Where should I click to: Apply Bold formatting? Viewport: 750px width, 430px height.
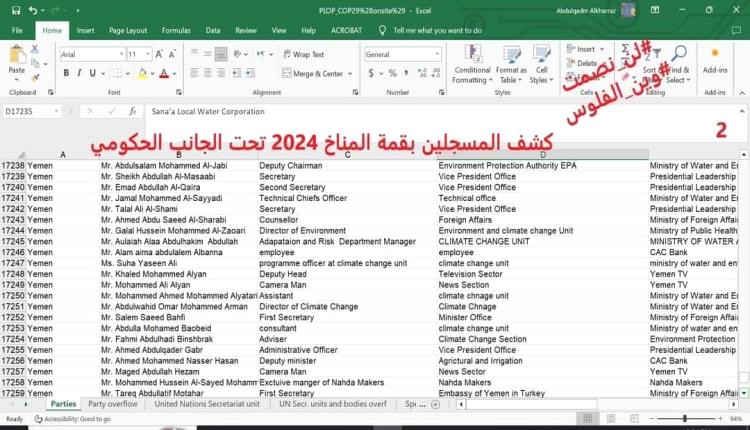(66, 73)
